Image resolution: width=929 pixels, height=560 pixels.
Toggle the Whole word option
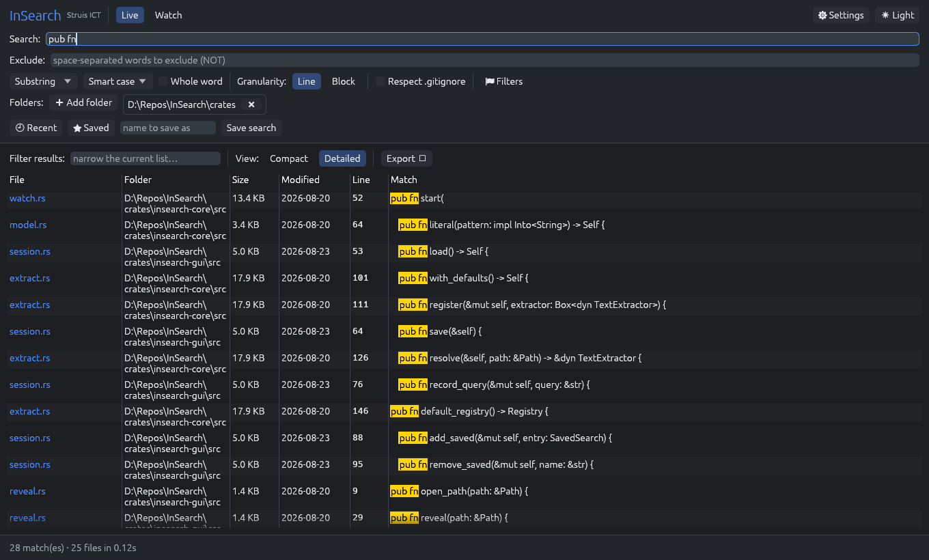191,81
